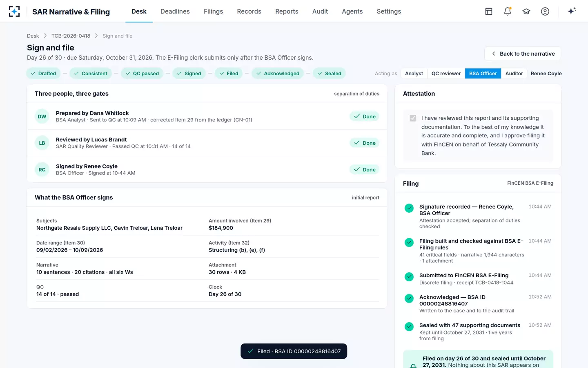
Task: Click the RC avatar for Renee Coyle
Action: click(x=42, y=170)
